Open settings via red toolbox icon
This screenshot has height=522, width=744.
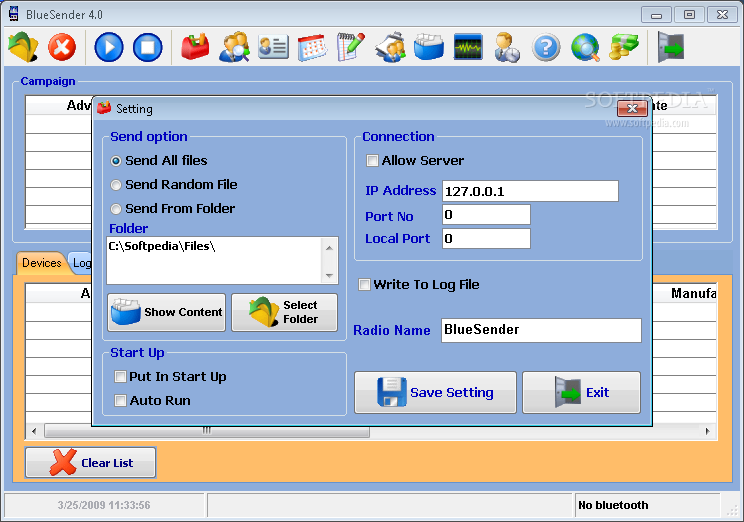tap(195, 47)
